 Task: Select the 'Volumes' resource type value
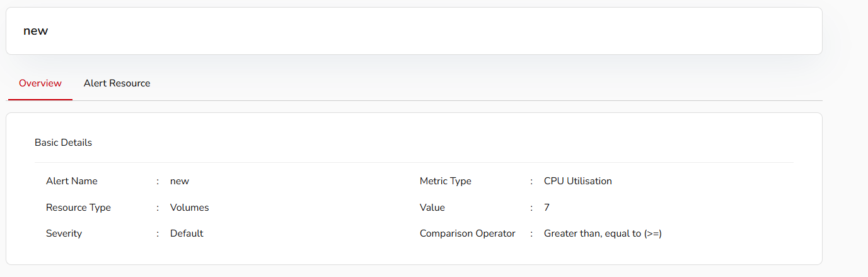point(189,208)
